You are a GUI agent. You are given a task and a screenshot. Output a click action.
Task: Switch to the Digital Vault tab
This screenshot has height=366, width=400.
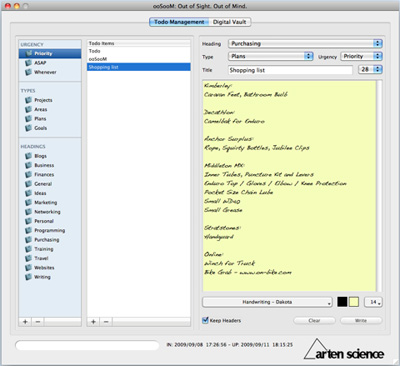[x=230, y=22]
